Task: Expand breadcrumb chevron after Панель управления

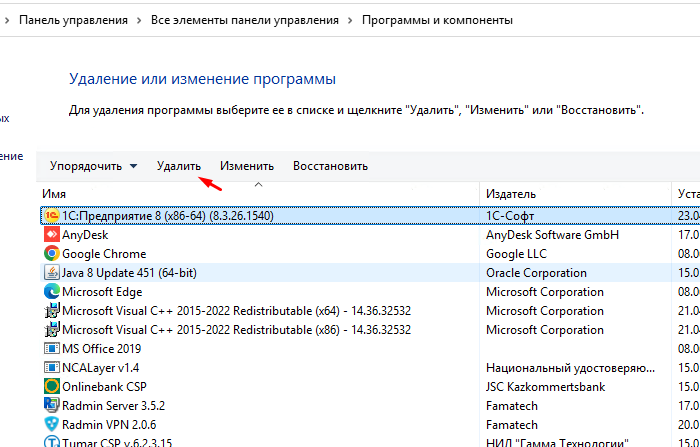Action: [139, 21]
